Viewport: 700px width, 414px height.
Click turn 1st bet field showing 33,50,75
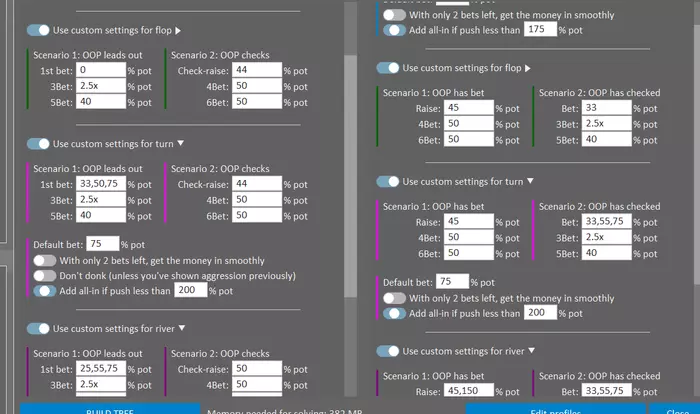pos(101,184)
